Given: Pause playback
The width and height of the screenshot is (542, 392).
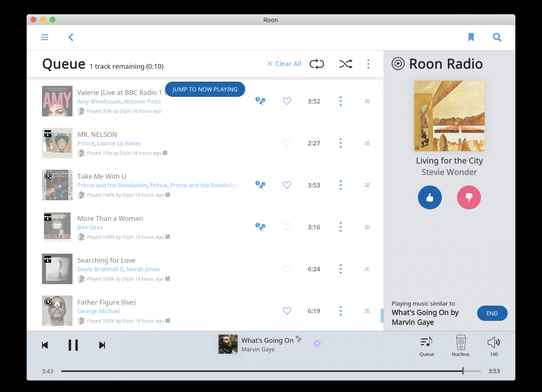Looking at the screenshot, I should pyautogui.click(x=73, y=345).
